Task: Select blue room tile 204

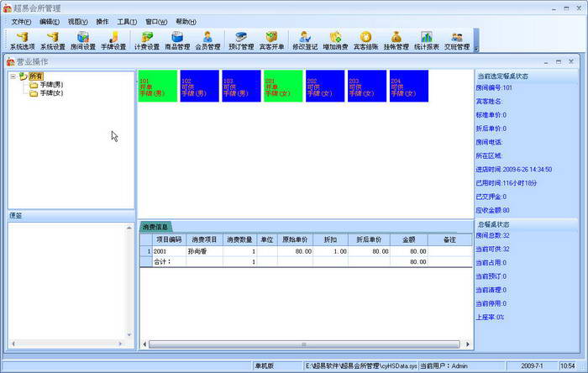Action: [x=409, y=86]
